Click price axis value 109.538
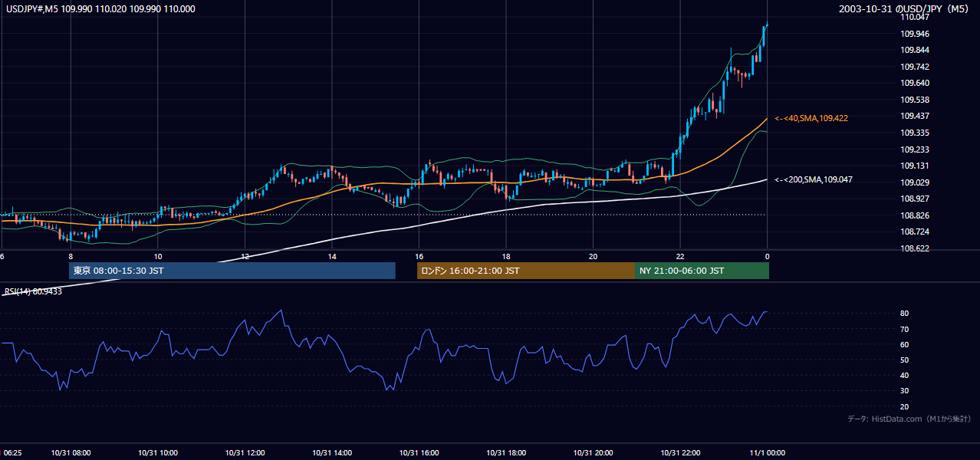The image size is (980, 460). click(x=916, y=100)
